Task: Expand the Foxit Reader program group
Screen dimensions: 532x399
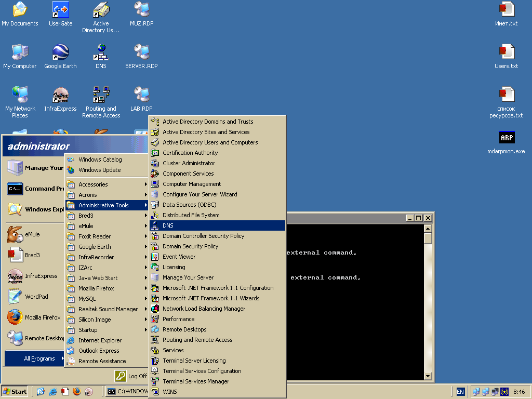Action: point(107,236)
